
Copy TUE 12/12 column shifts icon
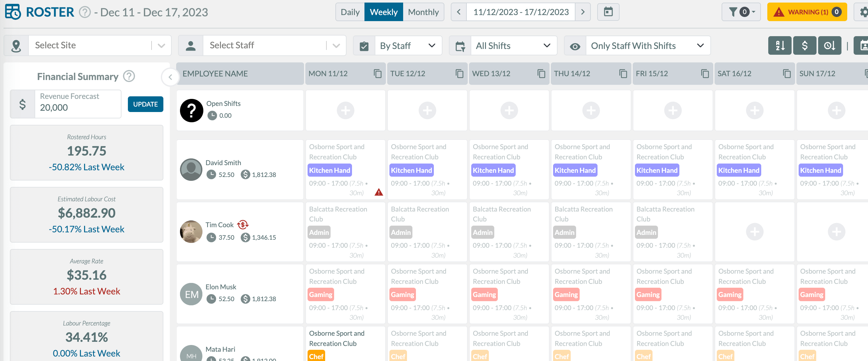459,74
